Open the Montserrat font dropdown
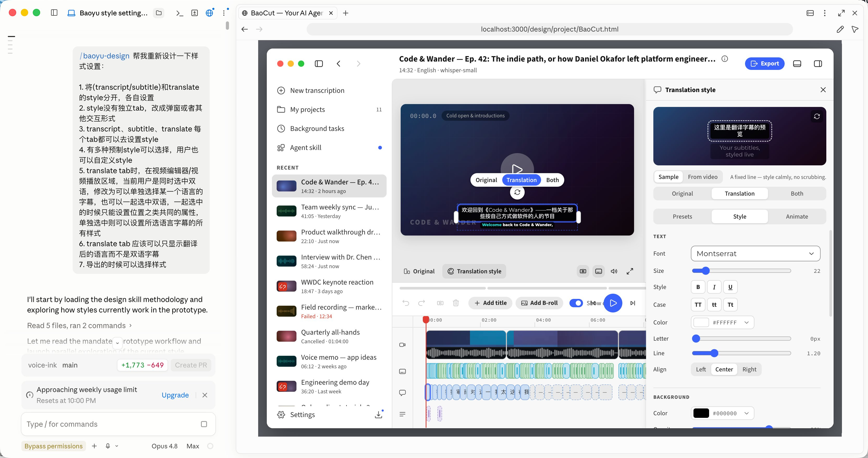Viewport: 868px width, 458px height. (755, 254)
